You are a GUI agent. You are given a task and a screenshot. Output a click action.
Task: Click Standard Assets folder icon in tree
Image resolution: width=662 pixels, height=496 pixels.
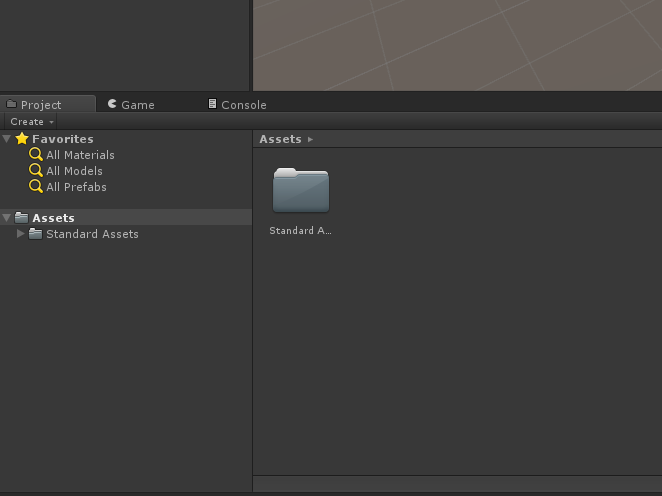tap(35, 234)
